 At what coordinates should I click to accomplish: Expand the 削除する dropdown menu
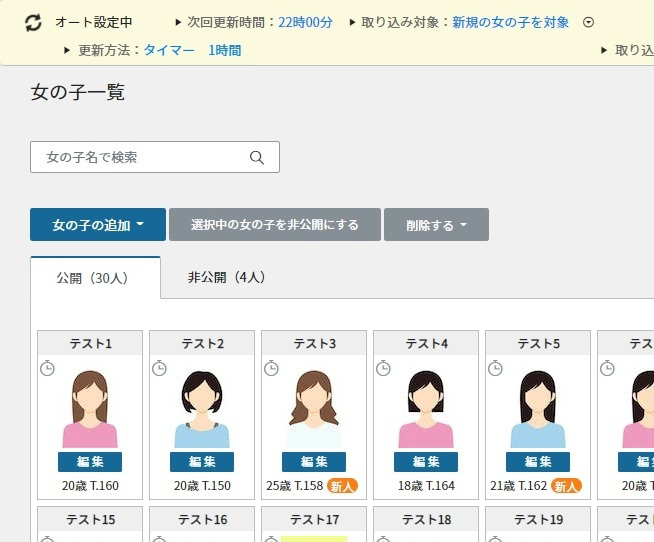(436, 225)
